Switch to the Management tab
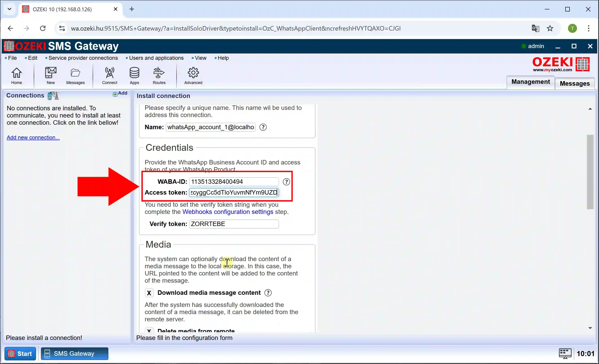The height and width of the screenshot is (364, 599). (x=530, y=82)
